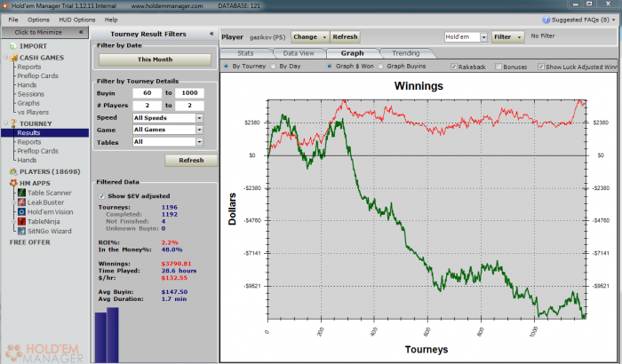Open Suggested FAQs dropdown arrow
This screenshot has width=622, height=364.
[x=614, y=20]
